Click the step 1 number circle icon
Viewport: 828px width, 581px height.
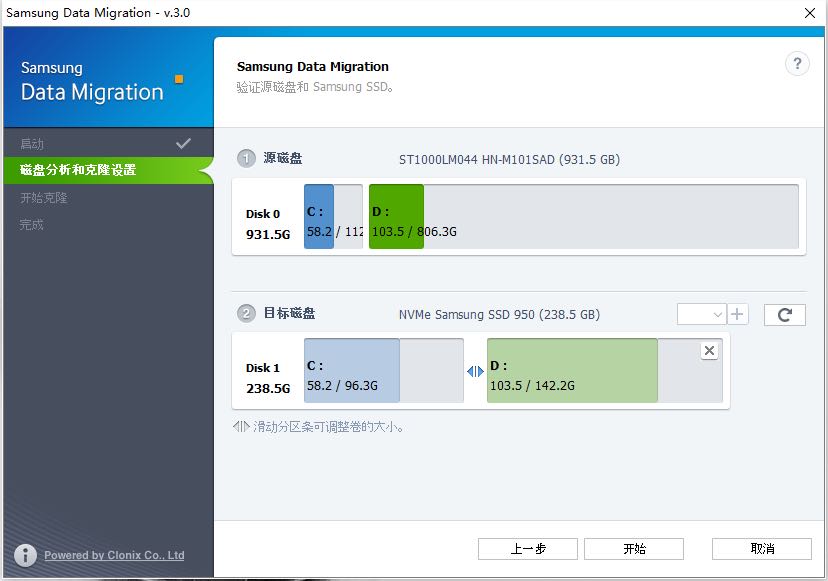point(246,158)
